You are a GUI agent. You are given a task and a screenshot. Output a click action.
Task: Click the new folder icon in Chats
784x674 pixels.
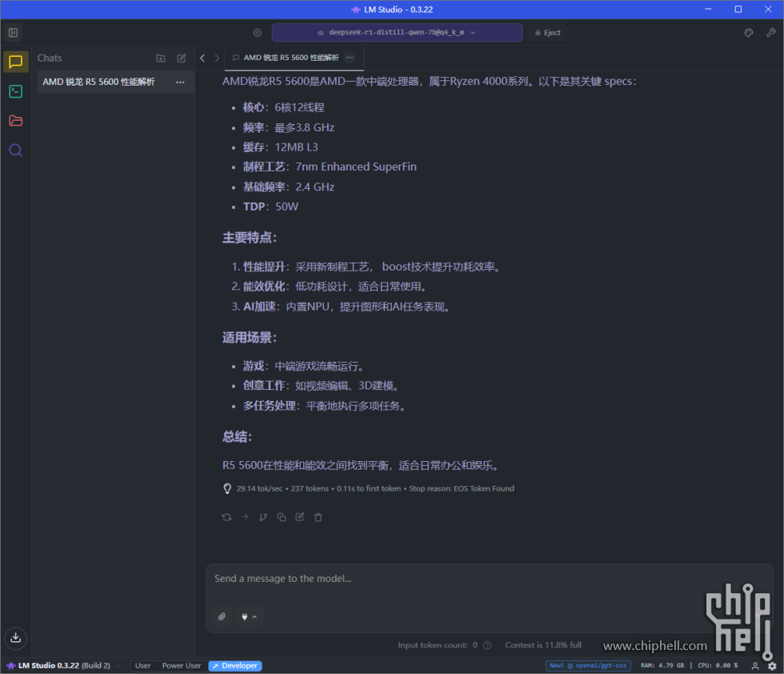click(161, 58)
